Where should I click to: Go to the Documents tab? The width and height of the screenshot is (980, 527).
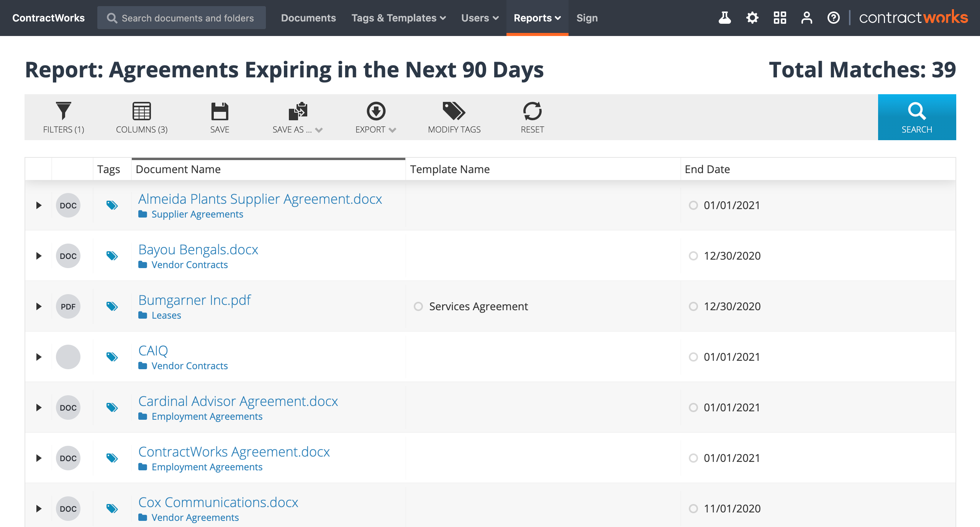point(308,18)
